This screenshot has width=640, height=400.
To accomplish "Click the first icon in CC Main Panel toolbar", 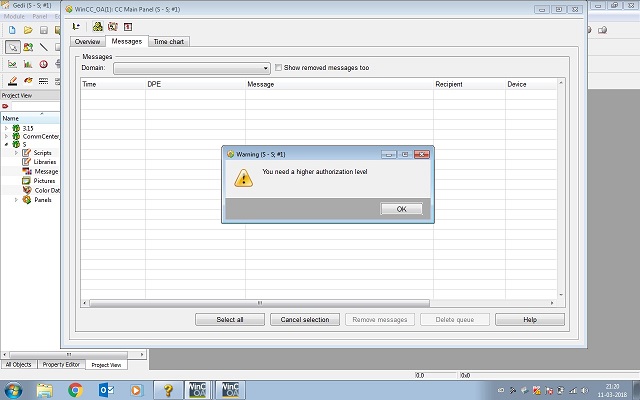I will [x=77, y=27].
